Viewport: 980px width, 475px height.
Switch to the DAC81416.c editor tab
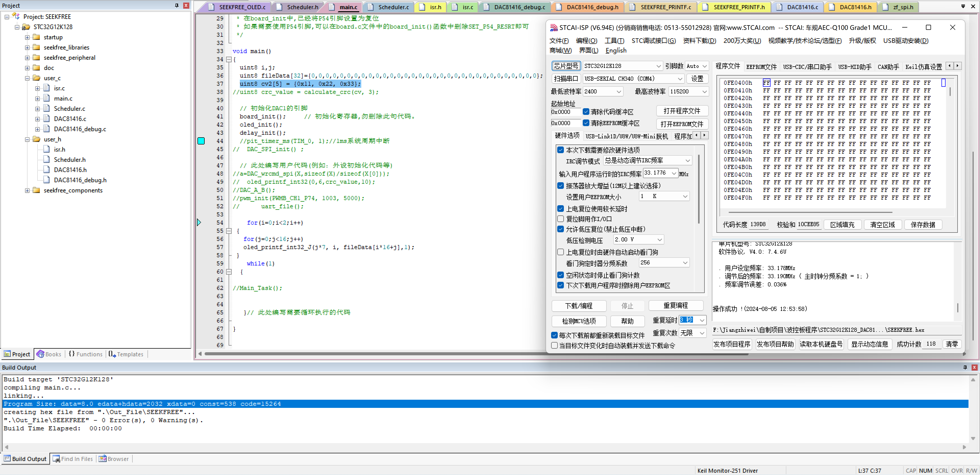coord(802,7)
